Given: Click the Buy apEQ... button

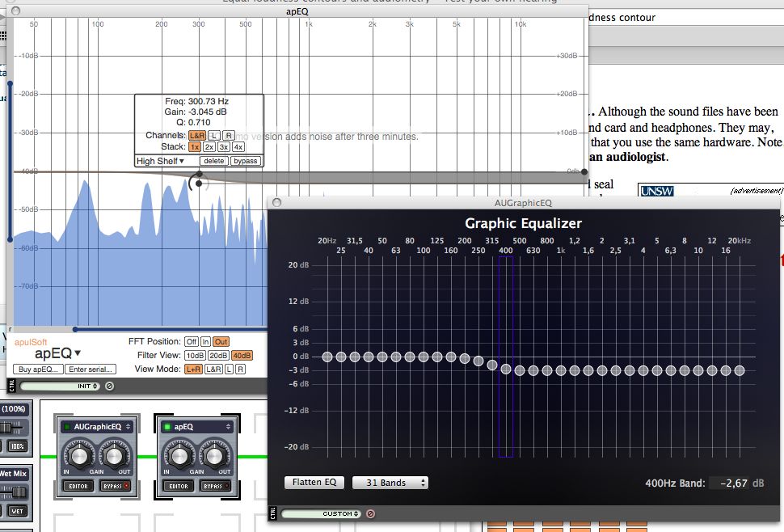Looking at the screenshot, I should [39, 369].
